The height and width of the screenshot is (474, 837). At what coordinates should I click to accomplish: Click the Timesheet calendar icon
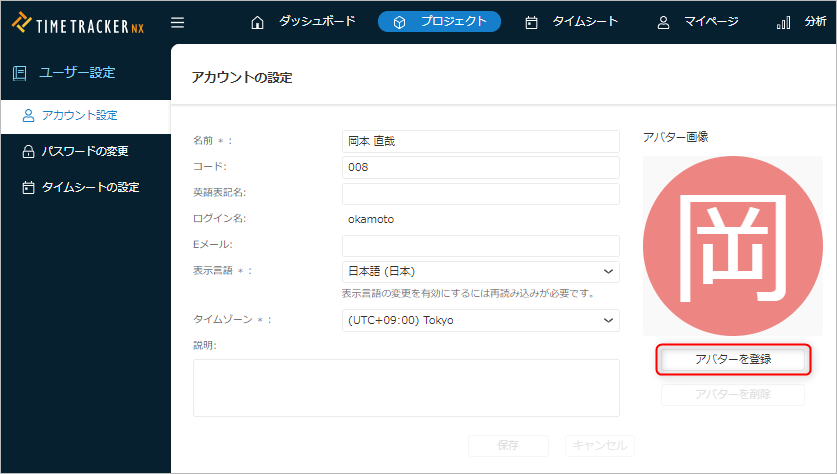pos(531,22)
